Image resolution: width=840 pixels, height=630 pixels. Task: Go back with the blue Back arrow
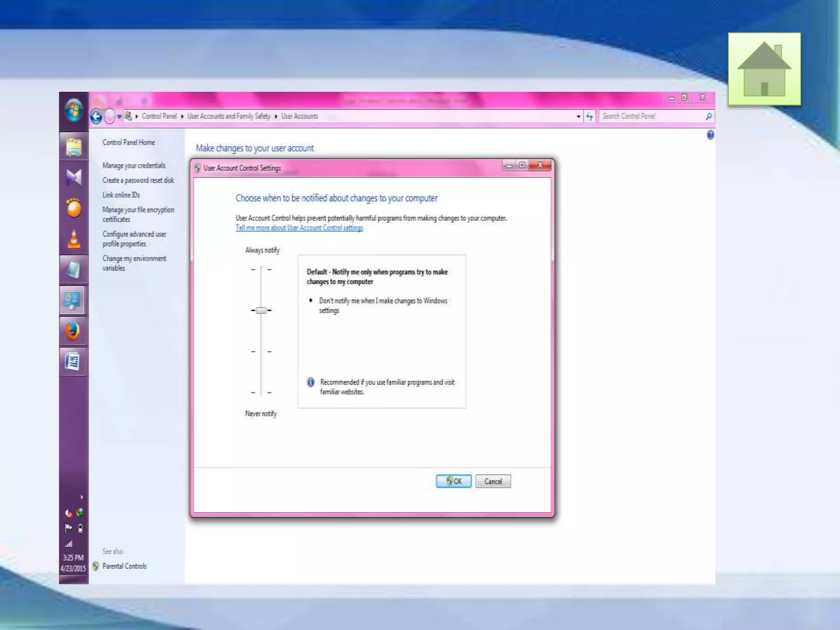(96, 116)
